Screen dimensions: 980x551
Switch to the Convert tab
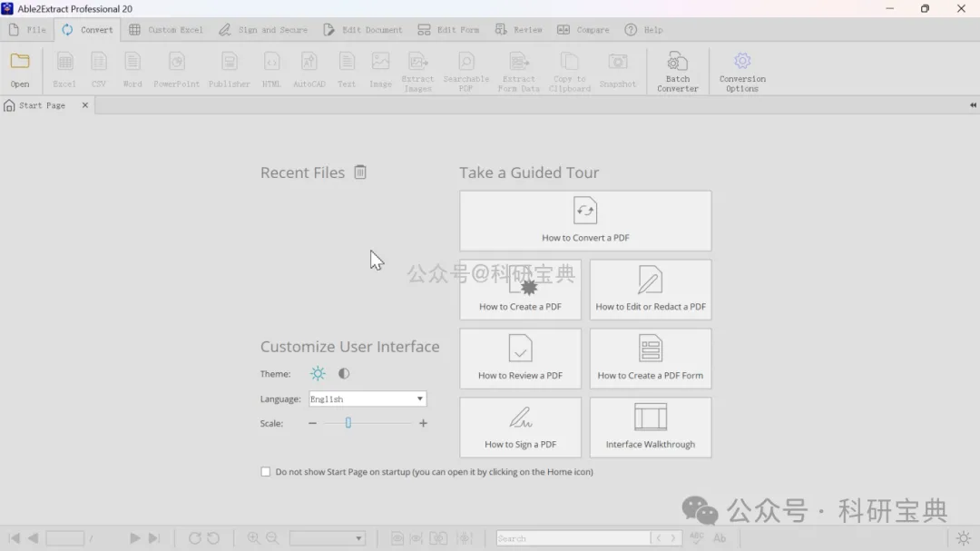coord(87,29)
